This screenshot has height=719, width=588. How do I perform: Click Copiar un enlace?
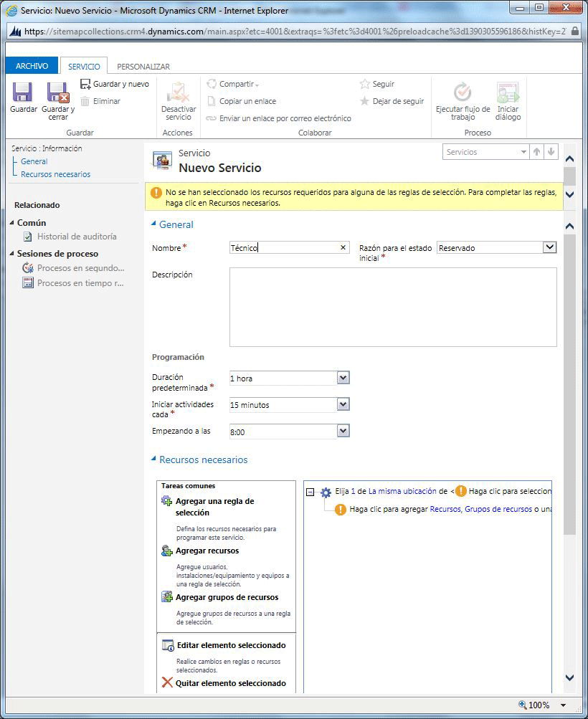pyautogui.click(x=242, y=101)
